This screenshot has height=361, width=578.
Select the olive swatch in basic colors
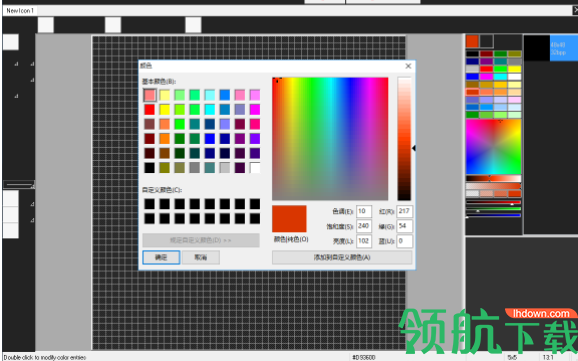coord(164,168)
